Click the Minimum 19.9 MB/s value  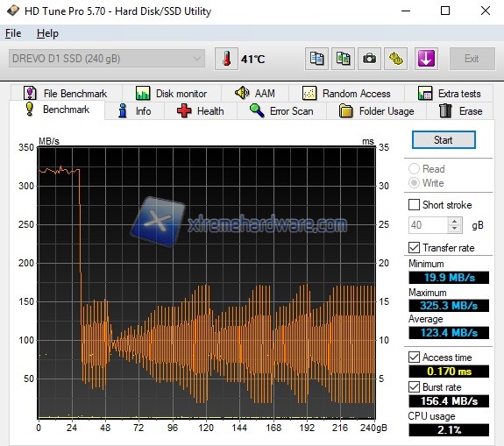[x=449, y=277]
